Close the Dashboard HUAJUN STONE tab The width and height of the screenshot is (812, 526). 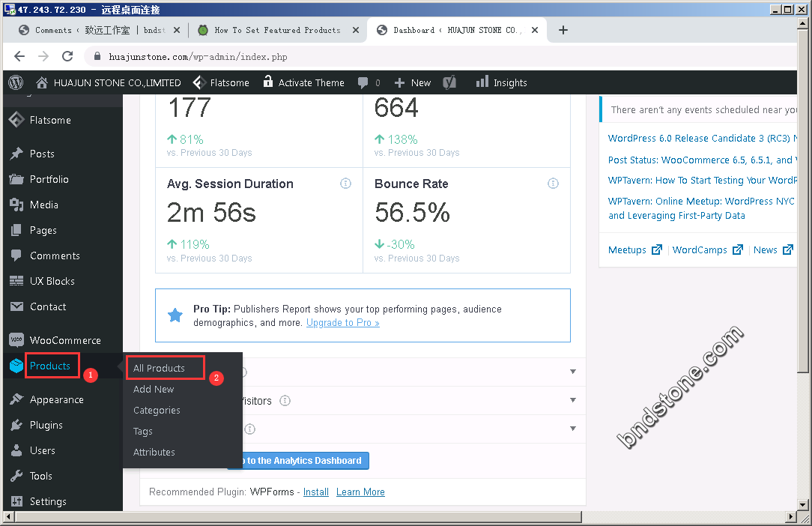tap(535, 30)
